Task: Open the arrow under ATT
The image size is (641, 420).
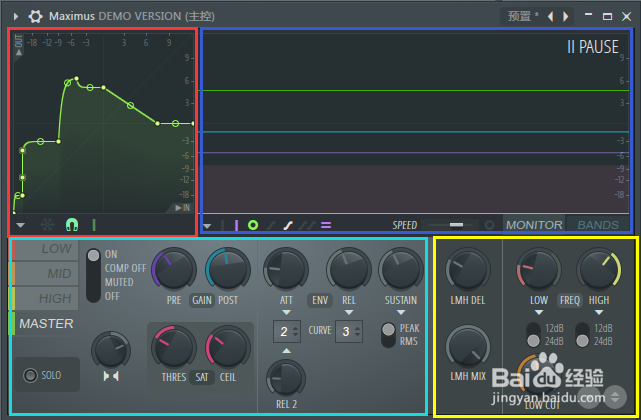Action: pos(287,313)
